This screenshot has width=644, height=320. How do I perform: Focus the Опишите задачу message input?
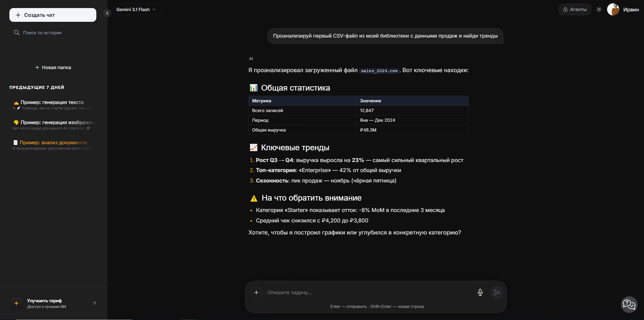pyautogui.click(x=369, y=292)
